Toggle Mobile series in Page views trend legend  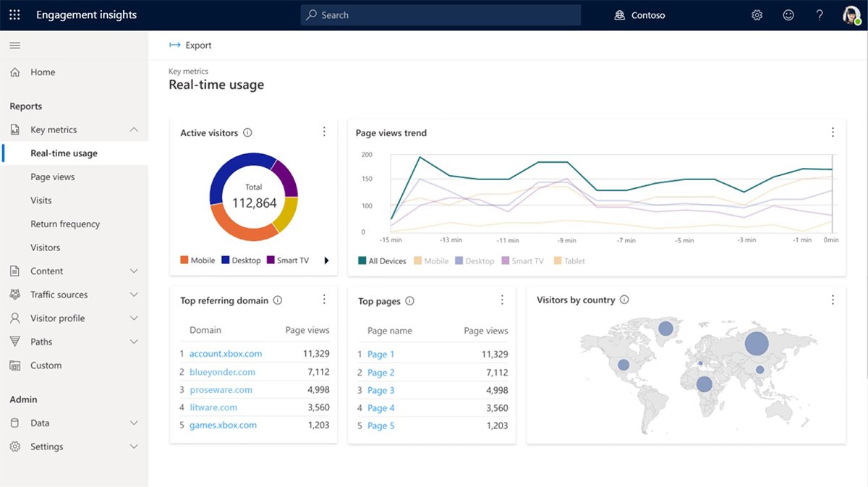[x=431, y=261]
